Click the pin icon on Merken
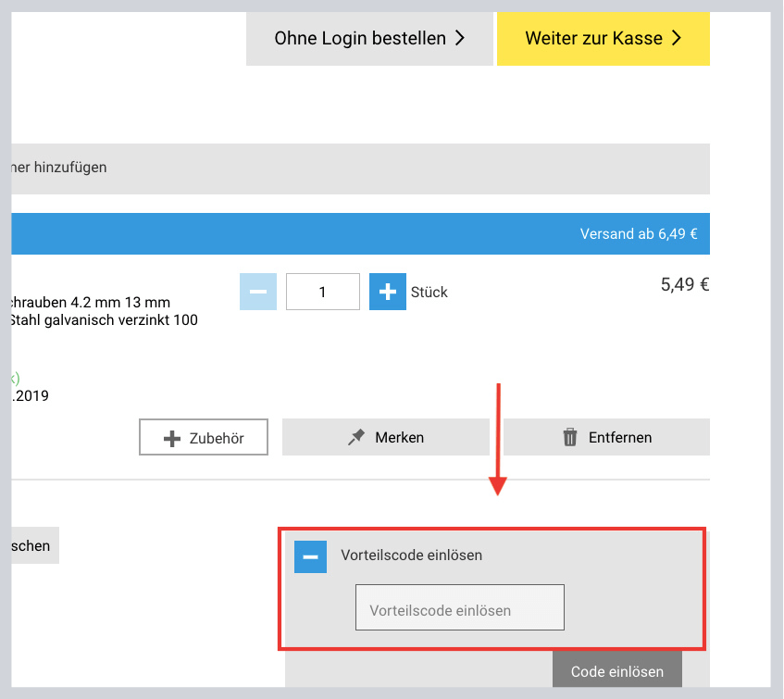 pos(356,437)
